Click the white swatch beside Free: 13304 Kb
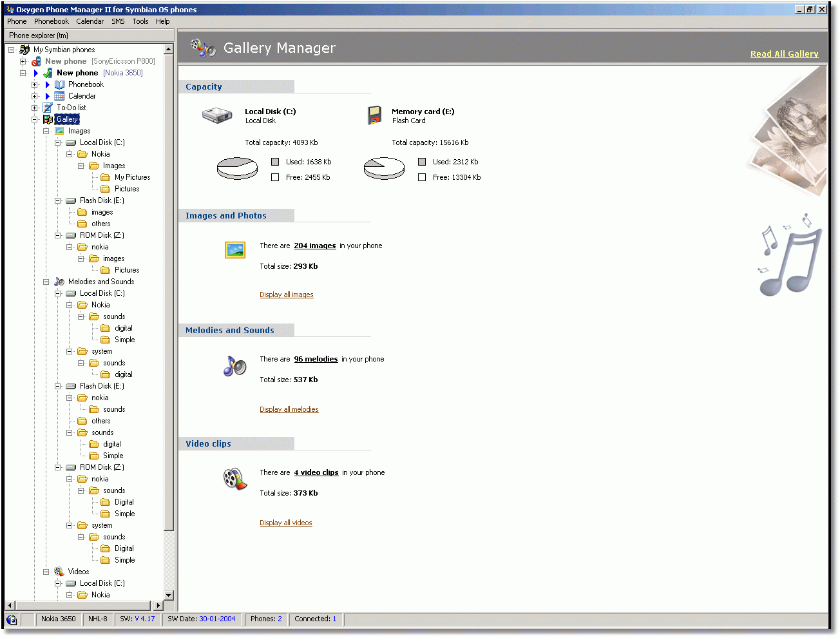This screenshot has height=638, width=840. [422, 177]
